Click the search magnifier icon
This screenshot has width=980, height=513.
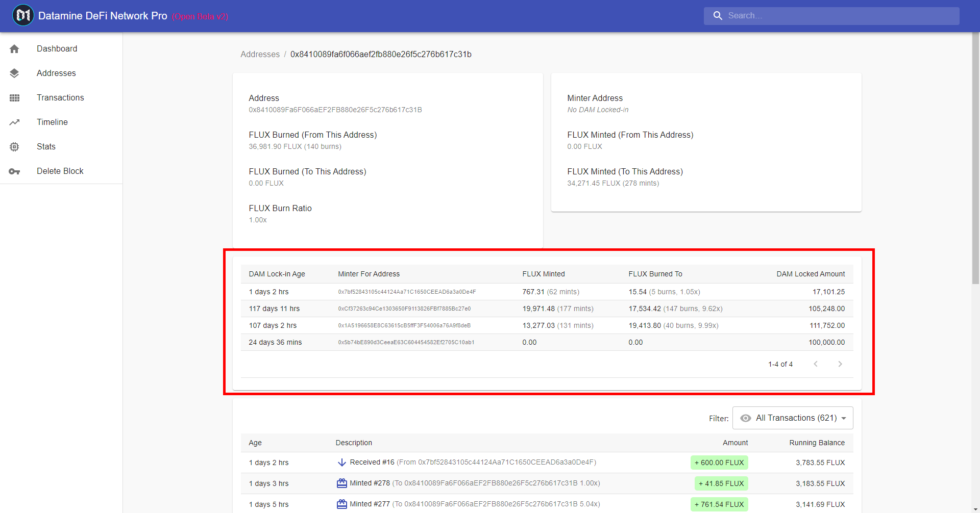pyautogui.click(x=718, y=16)
